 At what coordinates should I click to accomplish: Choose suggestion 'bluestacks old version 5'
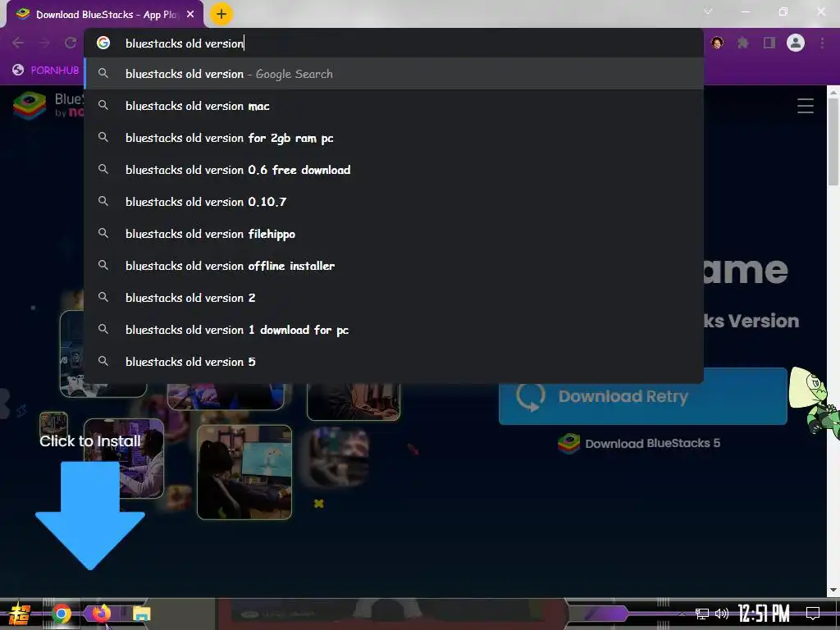(x=394, y=362)
